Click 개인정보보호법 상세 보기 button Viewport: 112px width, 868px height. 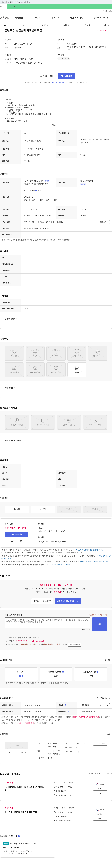click(42, 601)
